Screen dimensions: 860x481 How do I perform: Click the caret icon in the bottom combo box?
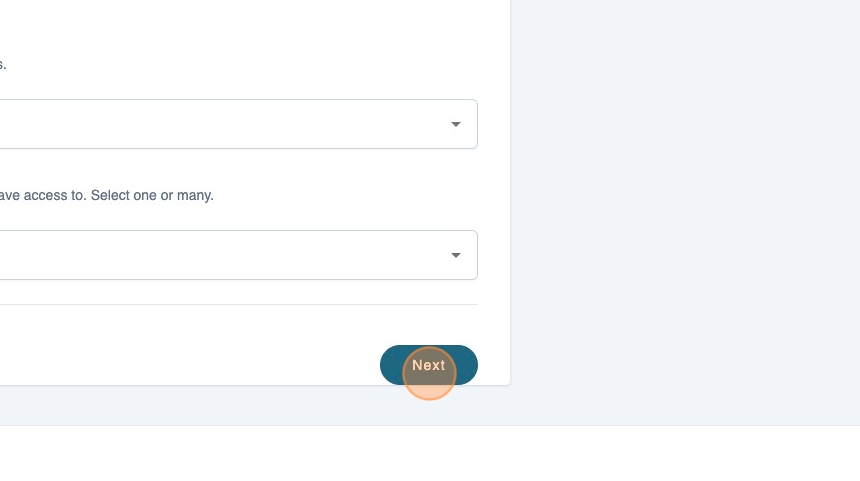click(456, 255)
